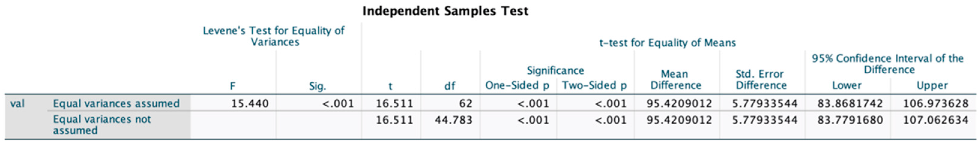Click the Significance group header
Viewport: 980px width, 147px height.
(555, 71)
